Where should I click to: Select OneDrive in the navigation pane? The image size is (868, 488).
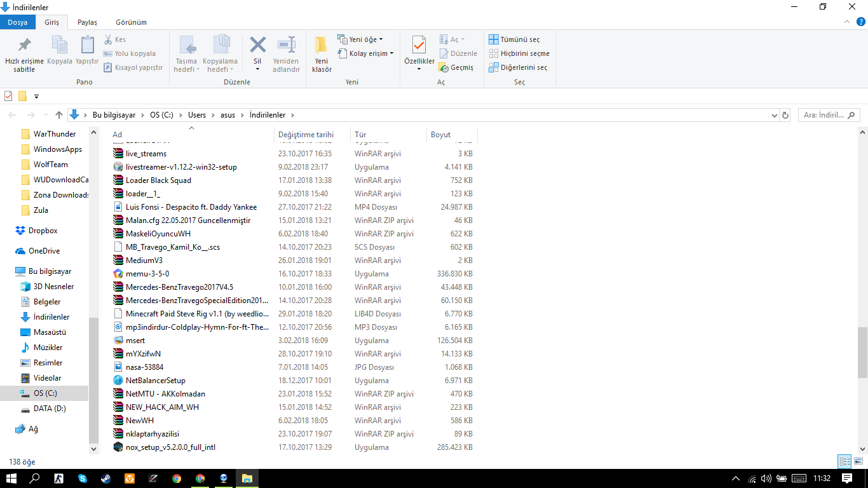pos(44,251)
